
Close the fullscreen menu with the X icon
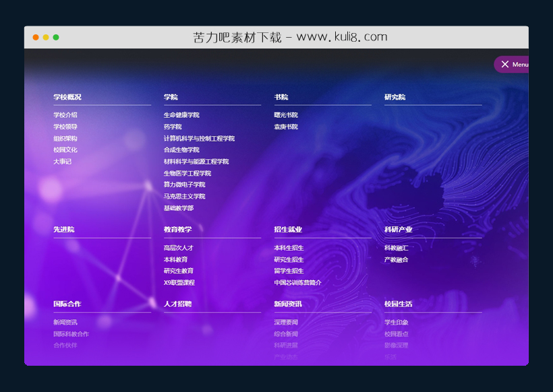[506, 64]
